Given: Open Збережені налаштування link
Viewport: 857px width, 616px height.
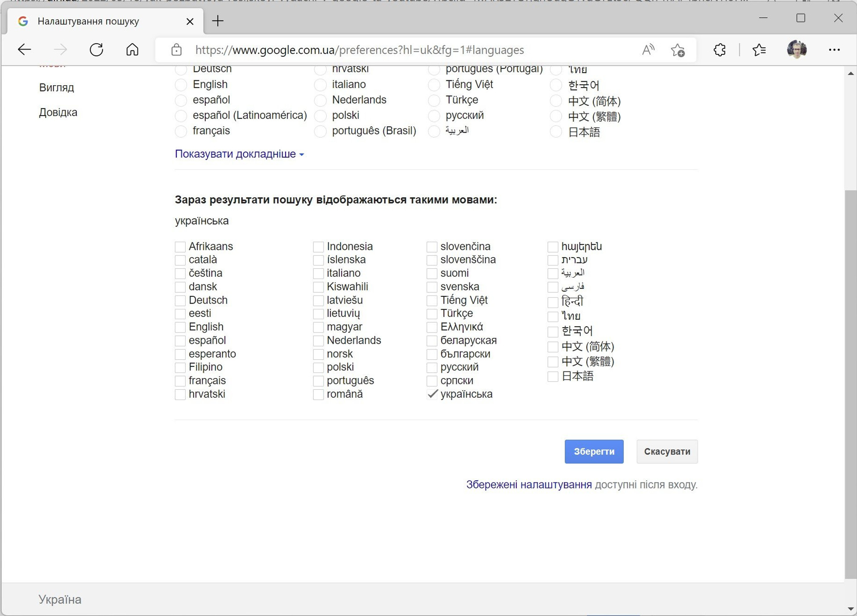Looking at the screenshot, I should [528, 484].
